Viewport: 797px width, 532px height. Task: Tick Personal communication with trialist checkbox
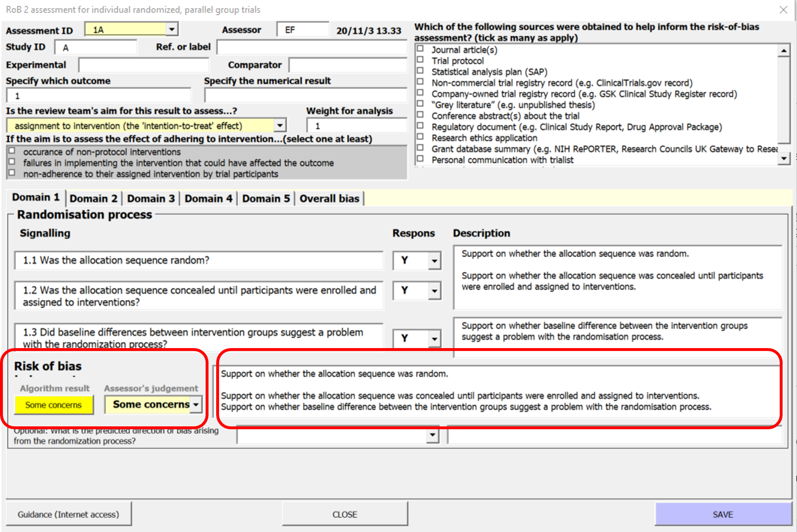[420, 159]
